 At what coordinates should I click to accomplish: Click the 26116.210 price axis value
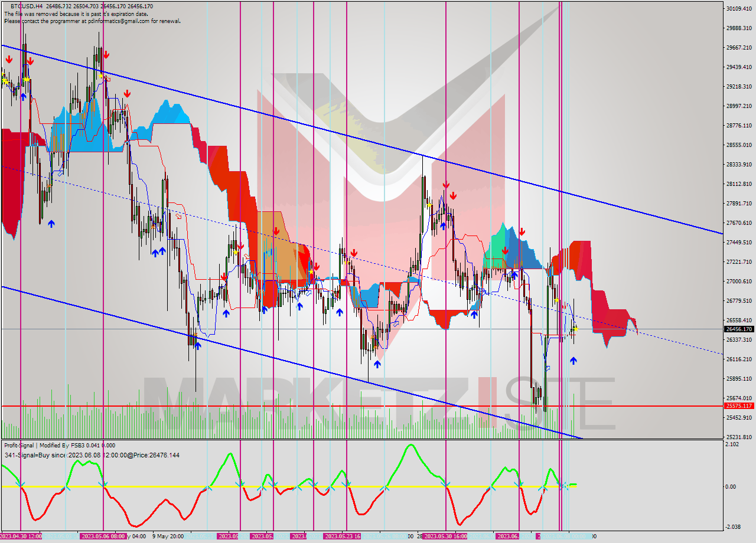click(x=739, y=359)
